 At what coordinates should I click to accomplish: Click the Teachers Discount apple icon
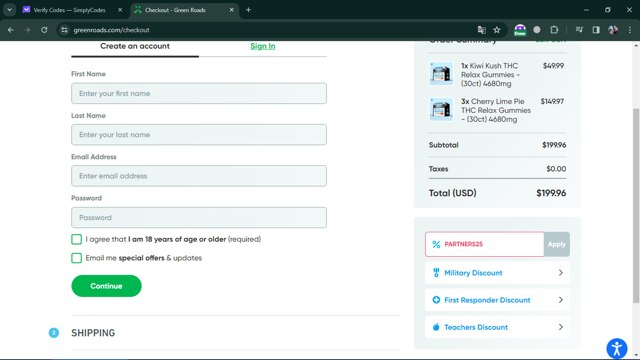click(436, 327)
